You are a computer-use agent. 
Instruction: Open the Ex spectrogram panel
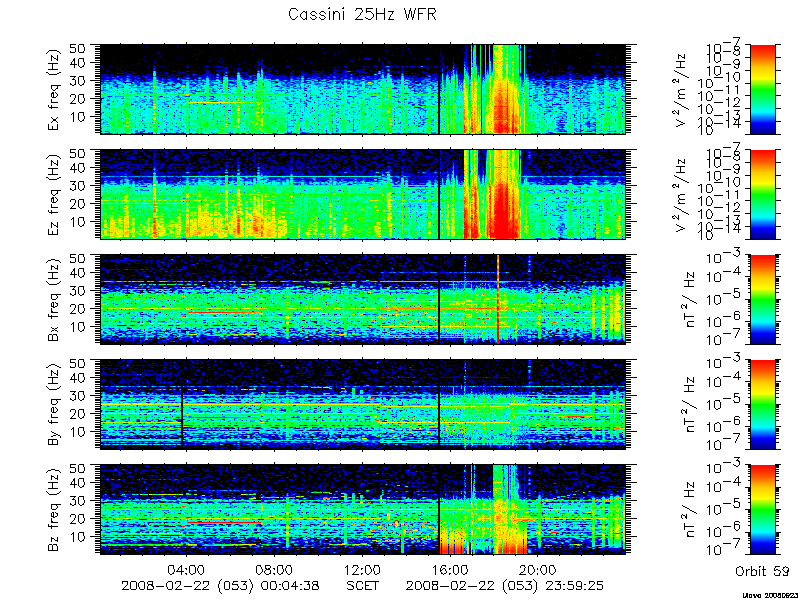click(x=363, y=89)
